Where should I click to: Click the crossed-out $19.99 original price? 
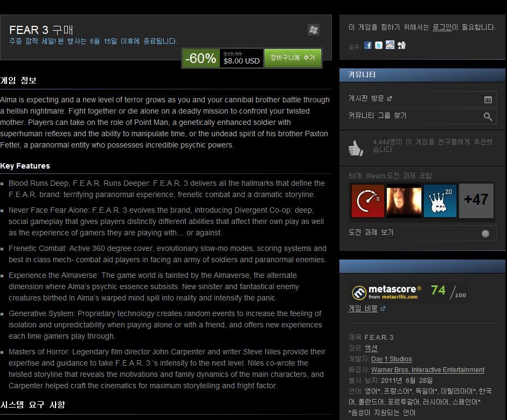232,54
